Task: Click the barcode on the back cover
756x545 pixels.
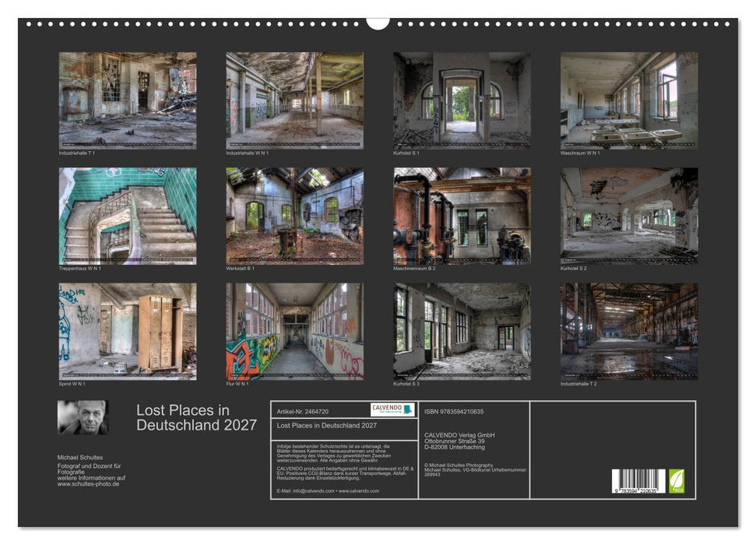Action: tap(639, 481)
